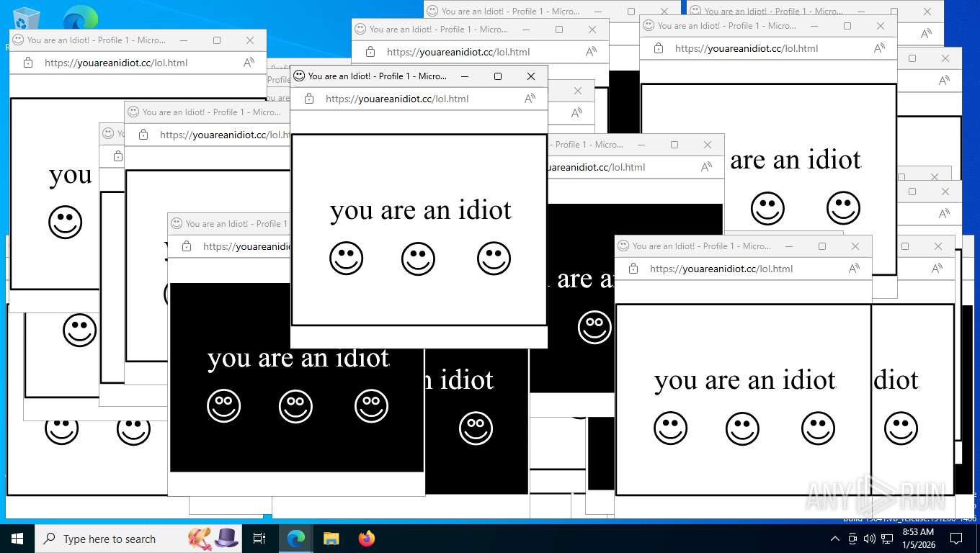Click the lock icon in the window showing only 'you'
This screenshot has width=980, height=553.
[28, 63]
